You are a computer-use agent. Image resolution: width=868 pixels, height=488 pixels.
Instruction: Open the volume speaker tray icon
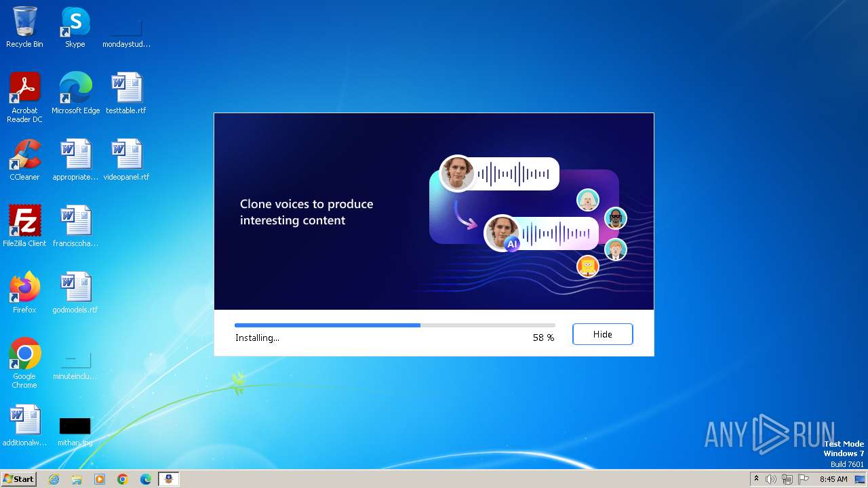point(771,479)
